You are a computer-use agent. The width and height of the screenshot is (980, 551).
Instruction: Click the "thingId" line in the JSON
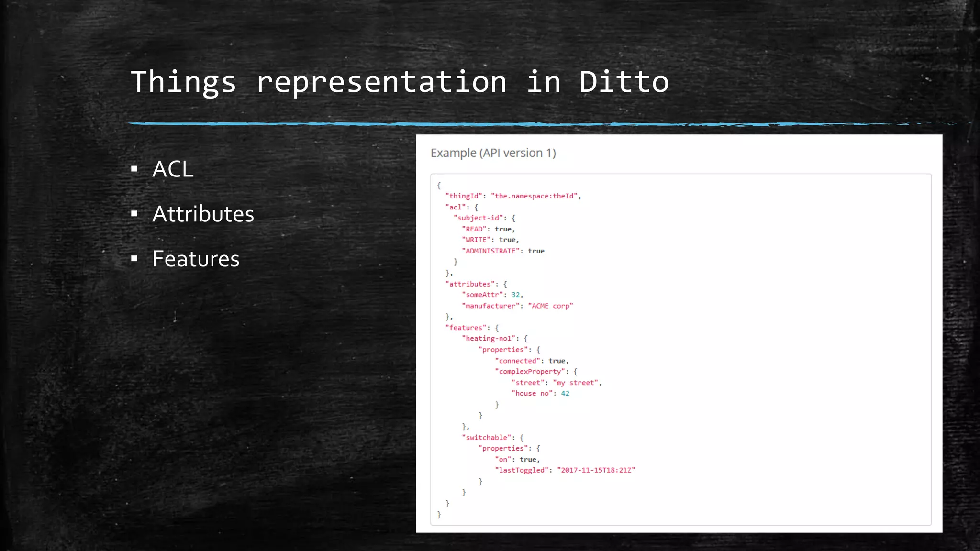513,196
